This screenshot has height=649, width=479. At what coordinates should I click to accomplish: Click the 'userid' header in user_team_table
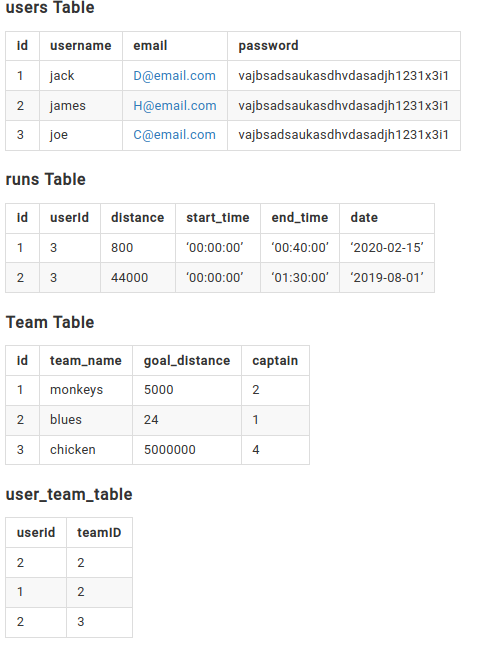pos(36,532)
